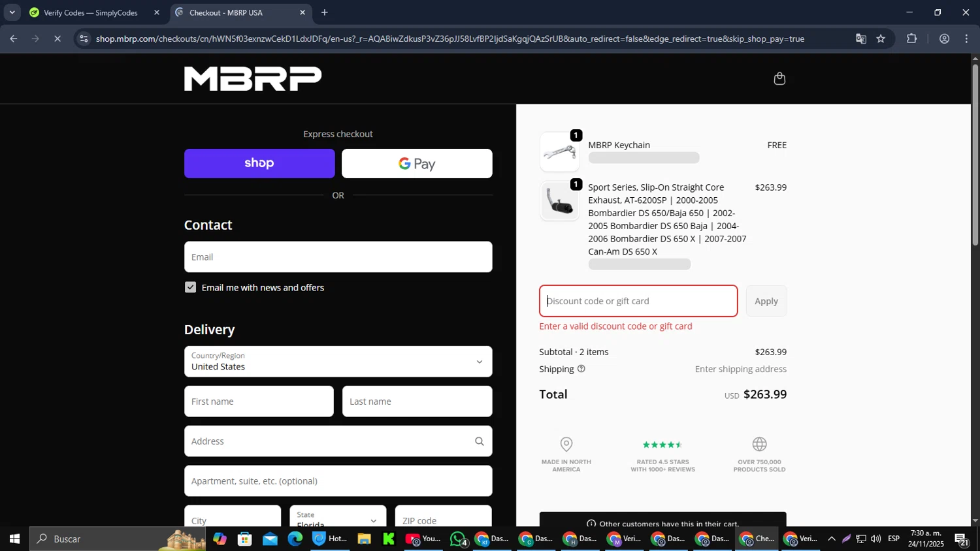View site information icon in address bar
This screenshot has width=980, height=551.
pyautogui.click(x=84, y=39)
